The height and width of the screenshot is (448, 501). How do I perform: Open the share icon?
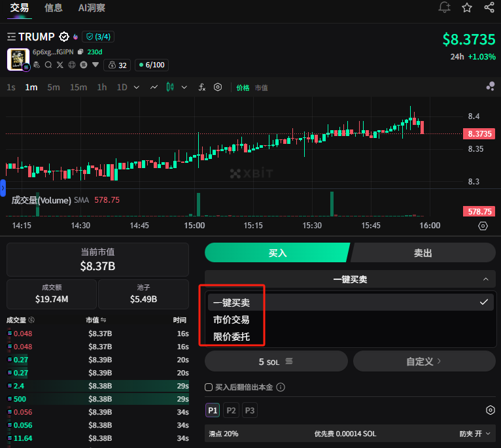(489, 7)
